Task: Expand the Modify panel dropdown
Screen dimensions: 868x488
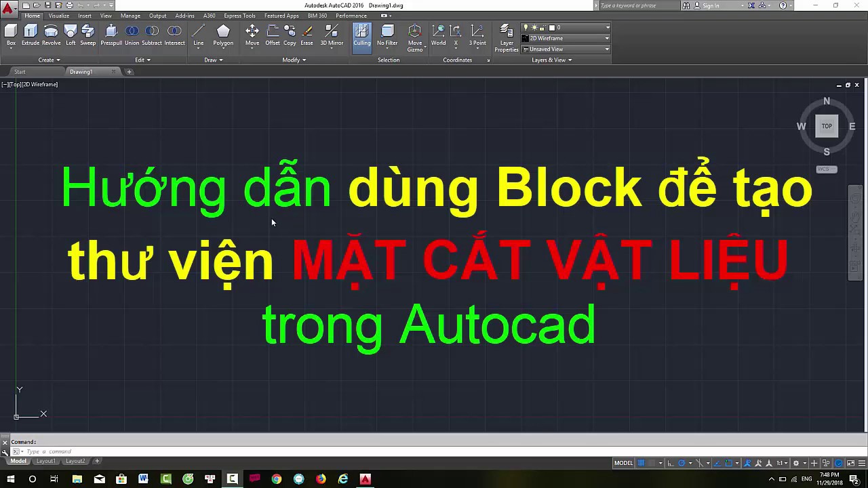Action: point(294,60)
